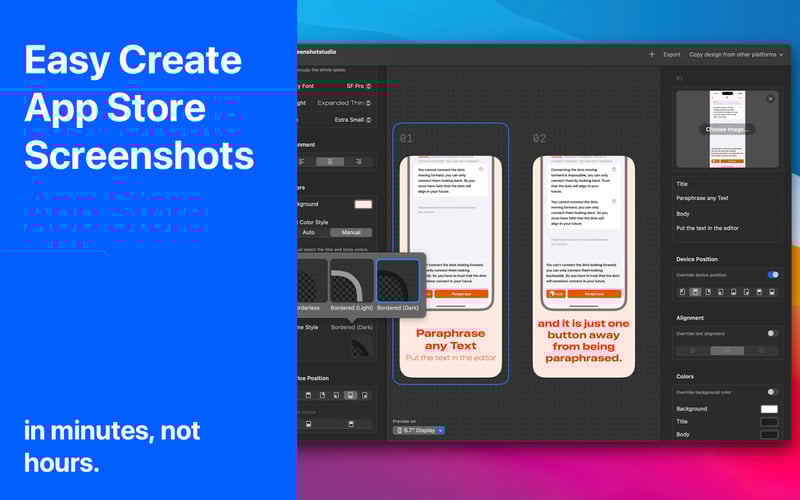Open the Body color swatch under Colors
The image size is (800, 500).
(x=769, y=434)
